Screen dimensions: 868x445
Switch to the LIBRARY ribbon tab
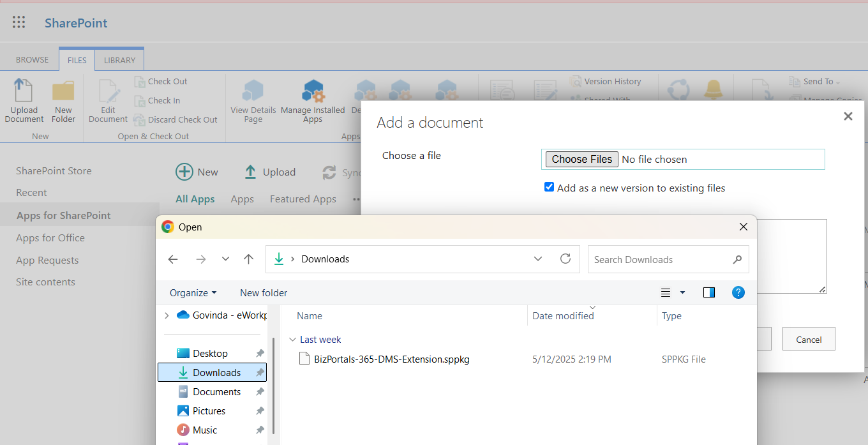(x=120, y=60)
